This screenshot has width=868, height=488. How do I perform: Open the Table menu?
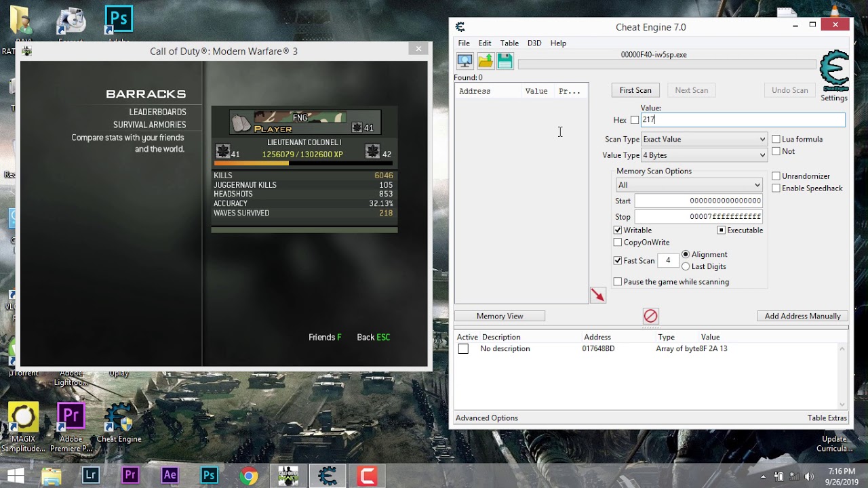509,43
